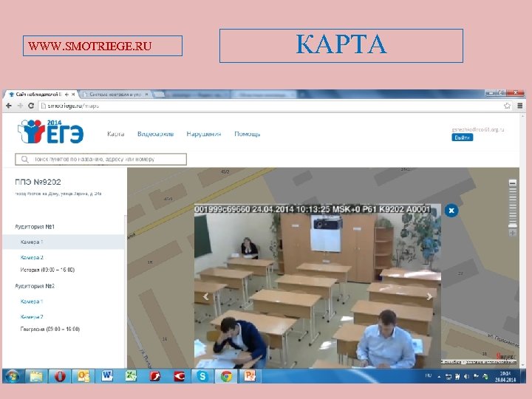Screen dimensions: 532x399
Task: Click the map zoom slider handle
Action: tap(513, 225)
